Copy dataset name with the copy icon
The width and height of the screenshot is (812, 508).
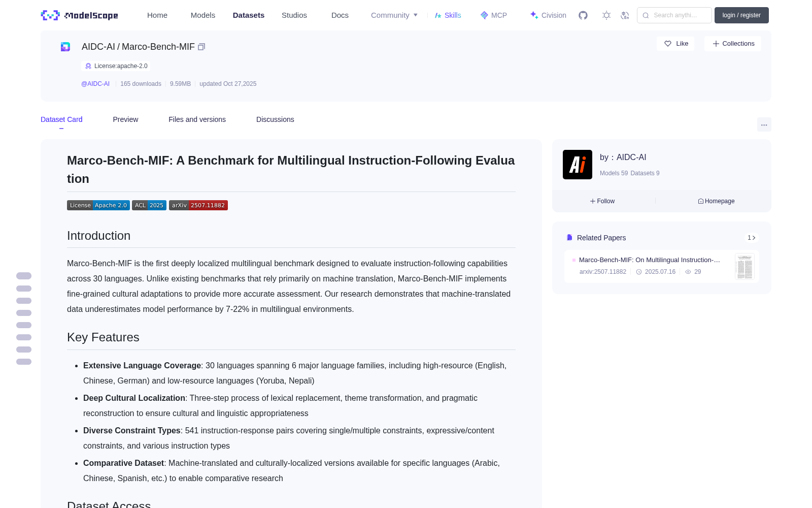[201, 47]
